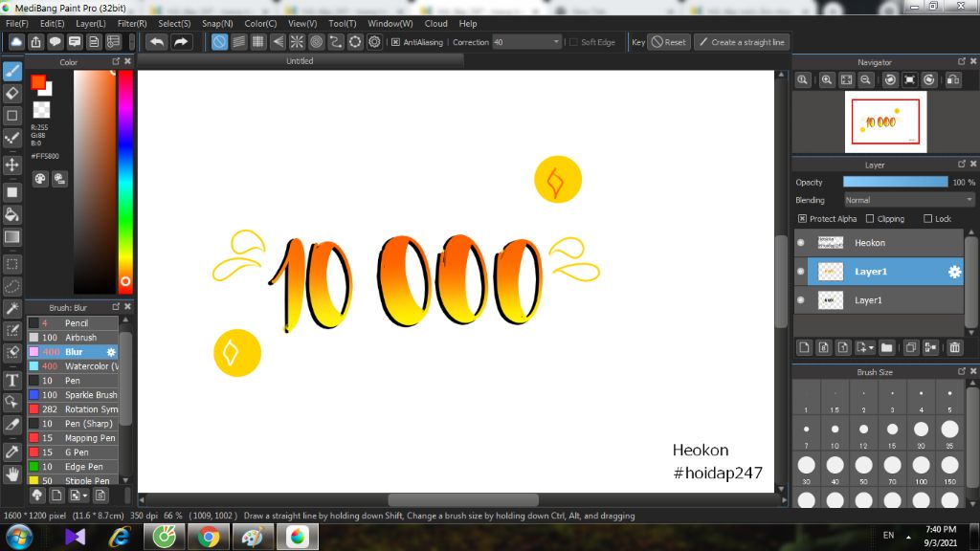The height and width of the screenshot is (551, 980).
Task: Select the Watercolor brush in the list
Action: click(x=73, y=366)
